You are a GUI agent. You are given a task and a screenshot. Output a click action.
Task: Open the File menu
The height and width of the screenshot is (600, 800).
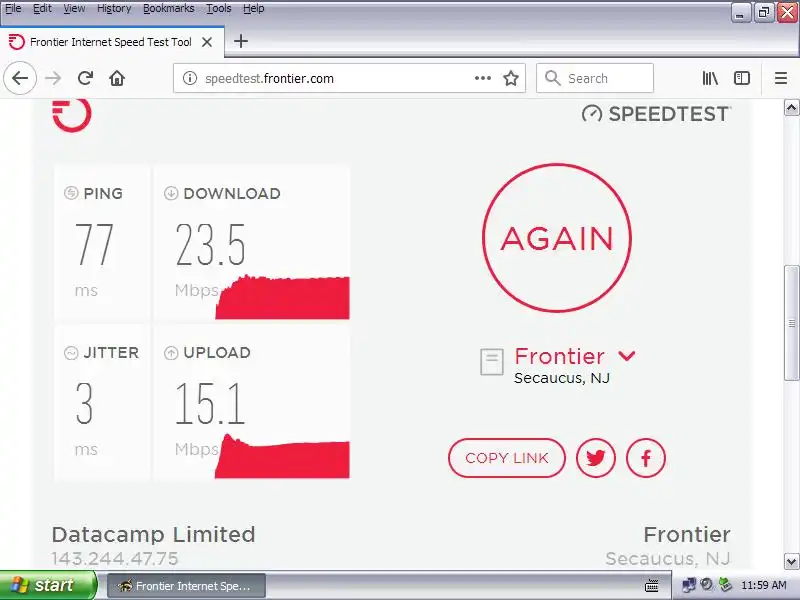(13, 9)
